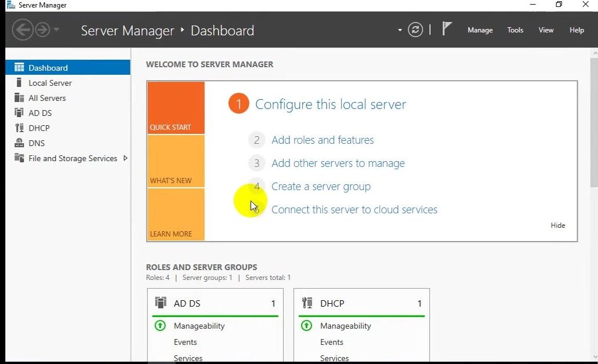This screenshot has width=598, height=364.
Task: Click Create a server group link
Action: click(321, 187)
